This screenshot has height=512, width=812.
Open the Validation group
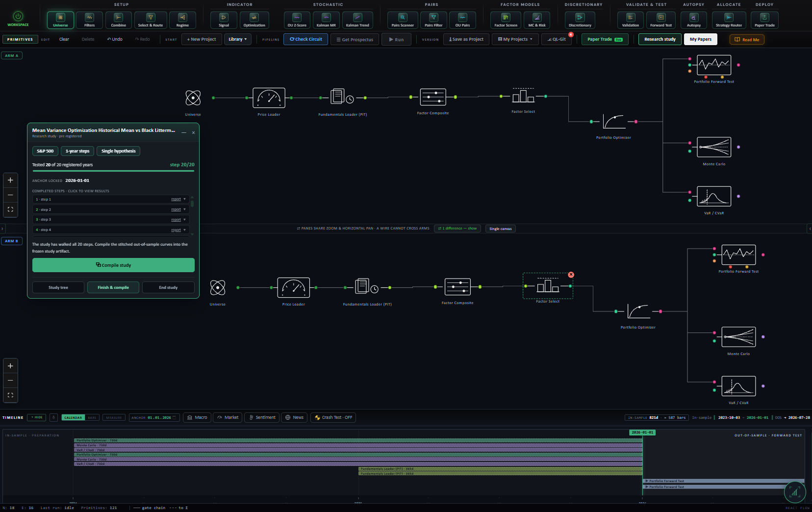click(x=631, y=20)
